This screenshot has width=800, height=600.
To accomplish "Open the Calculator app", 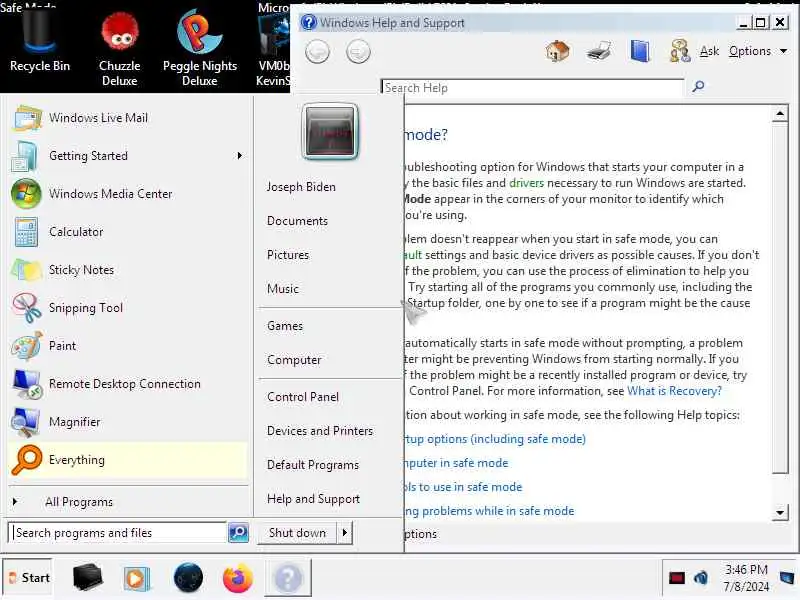I will click(x=128, y=232).
